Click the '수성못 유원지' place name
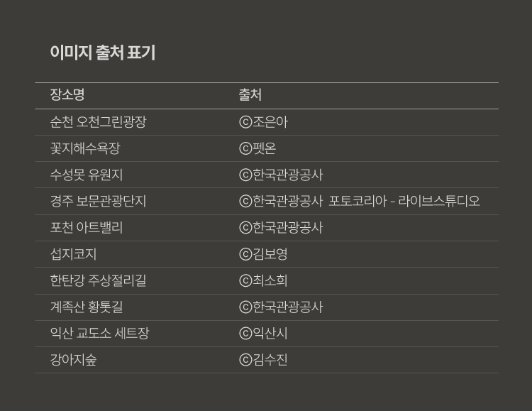 pyautogui.click(x=87, y=175)
